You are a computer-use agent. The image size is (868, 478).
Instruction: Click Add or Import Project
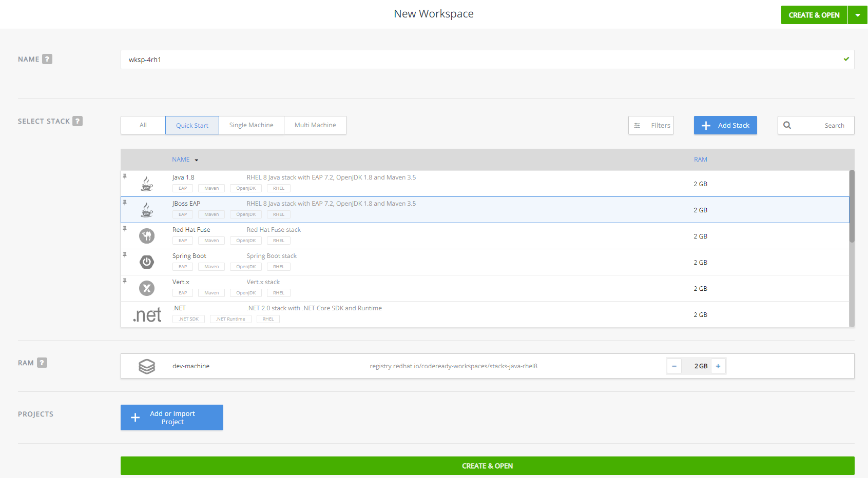[171, 417]
